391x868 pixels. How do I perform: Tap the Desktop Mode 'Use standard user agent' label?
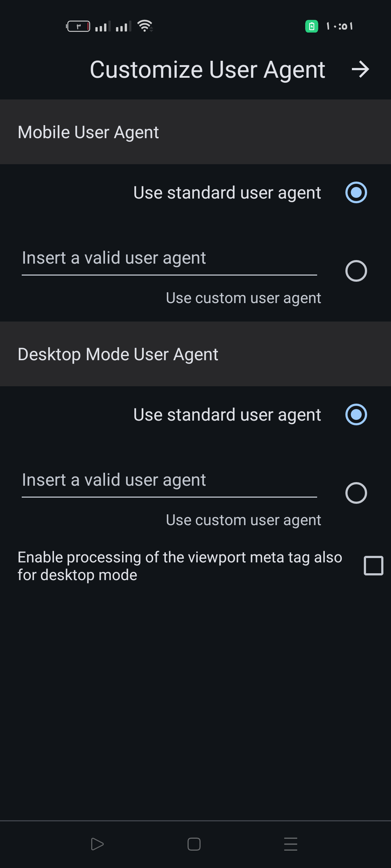[x=227, y=415]
